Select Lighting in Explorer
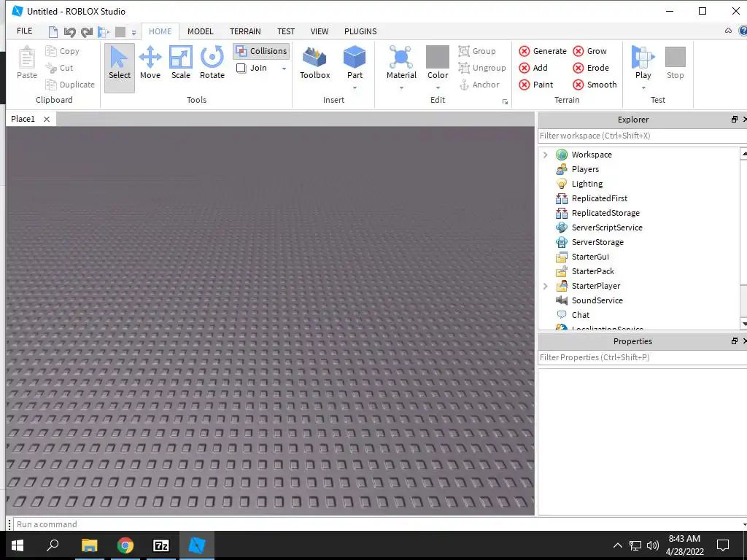This screenshot has height=560, width=747. pyautogui.click(x=587, y=184)
